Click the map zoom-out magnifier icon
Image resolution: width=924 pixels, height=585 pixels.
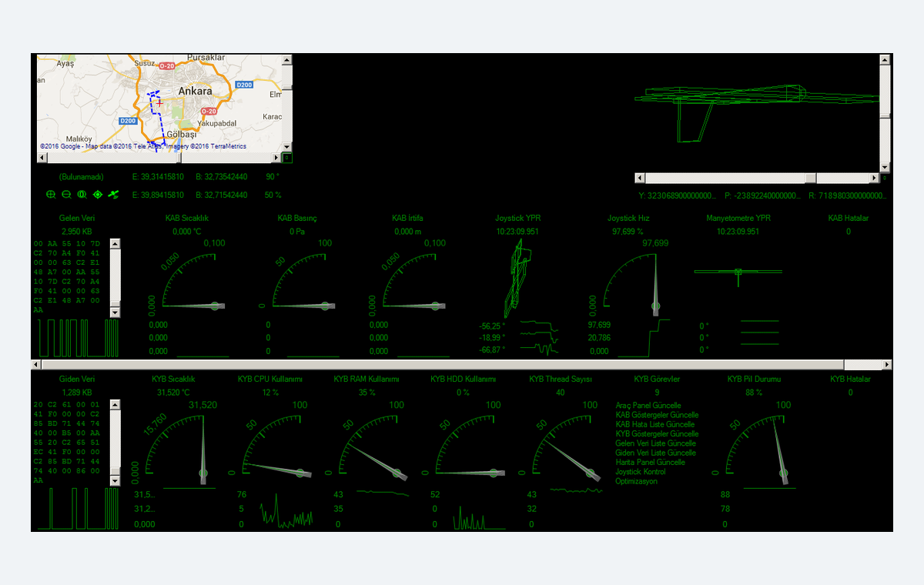point(66,195)
